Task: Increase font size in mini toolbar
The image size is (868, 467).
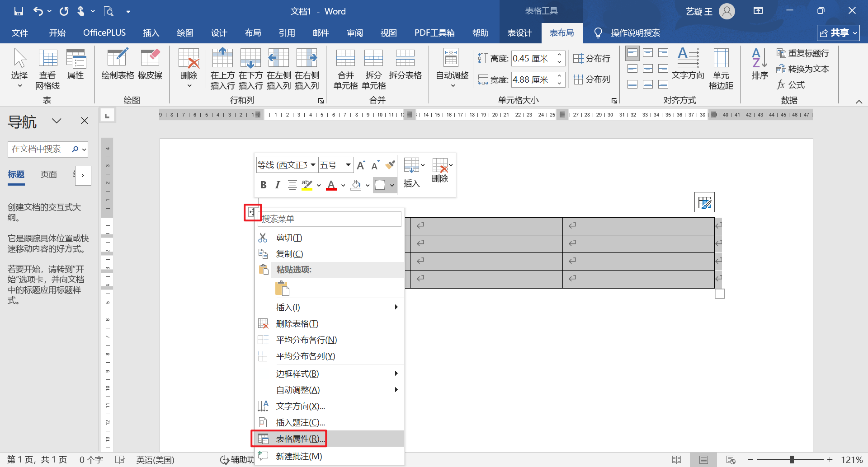Action: coord(361,165)
